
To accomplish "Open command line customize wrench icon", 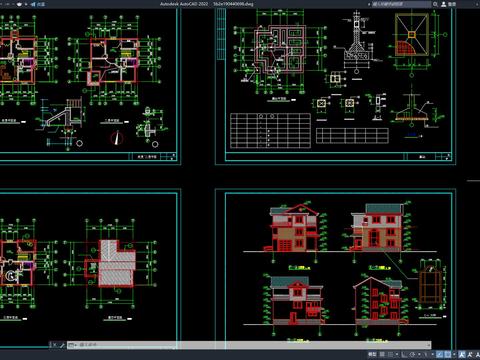I will tap(62, 345).
